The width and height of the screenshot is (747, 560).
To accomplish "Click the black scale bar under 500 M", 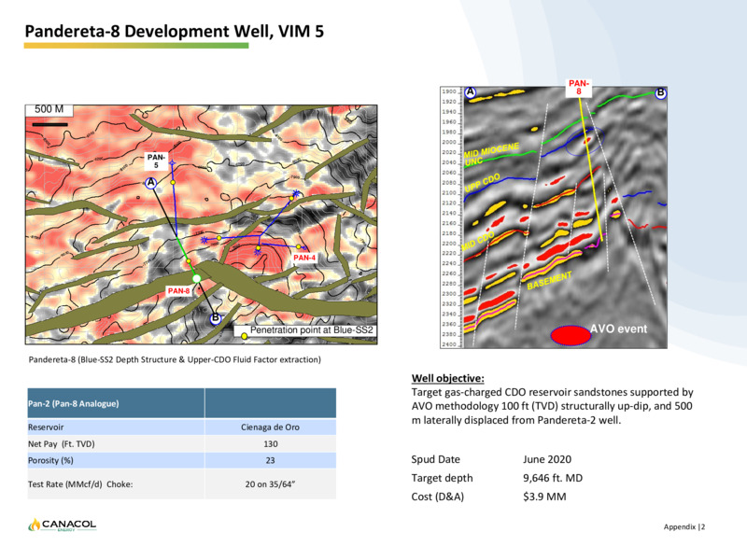I will (x=49, y=124).
